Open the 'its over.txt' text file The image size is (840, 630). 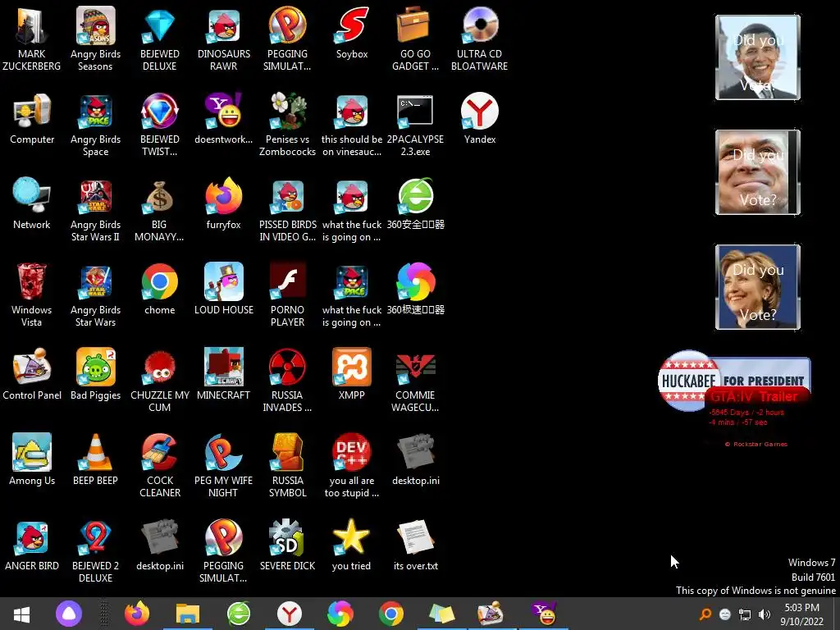click(415, 545)
